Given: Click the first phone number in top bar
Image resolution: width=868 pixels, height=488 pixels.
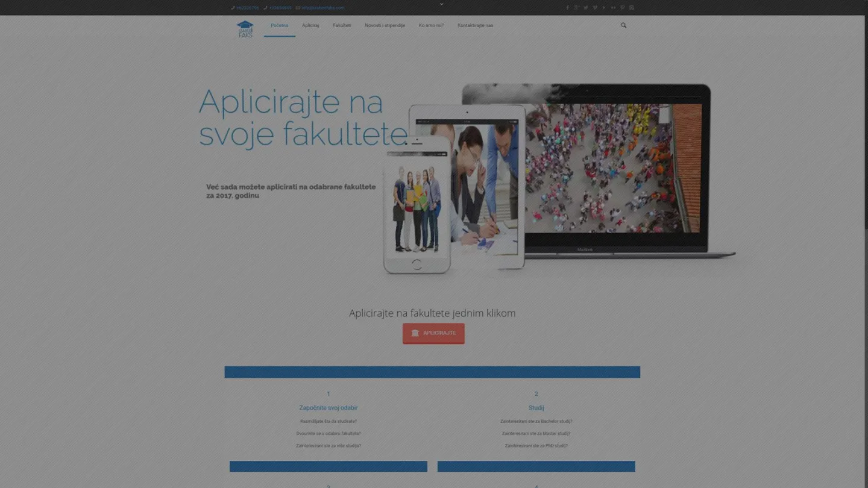Looking at the screenshot, I should click(248, 8).
